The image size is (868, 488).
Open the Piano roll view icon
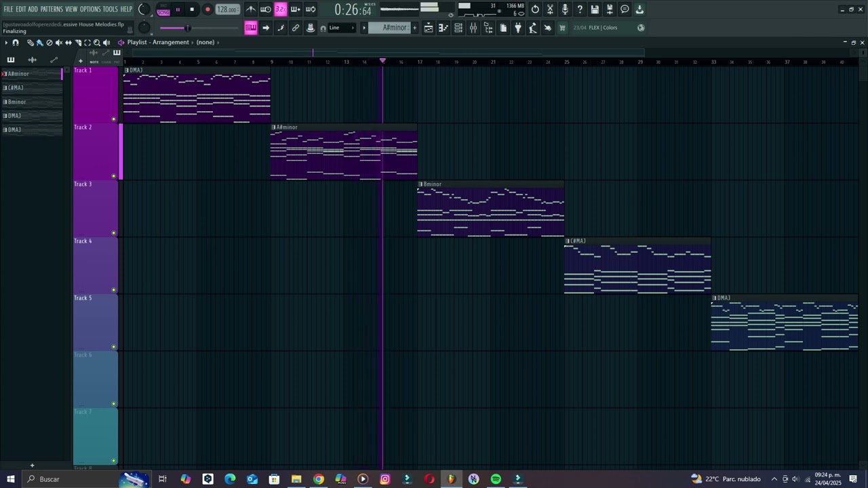443,28
